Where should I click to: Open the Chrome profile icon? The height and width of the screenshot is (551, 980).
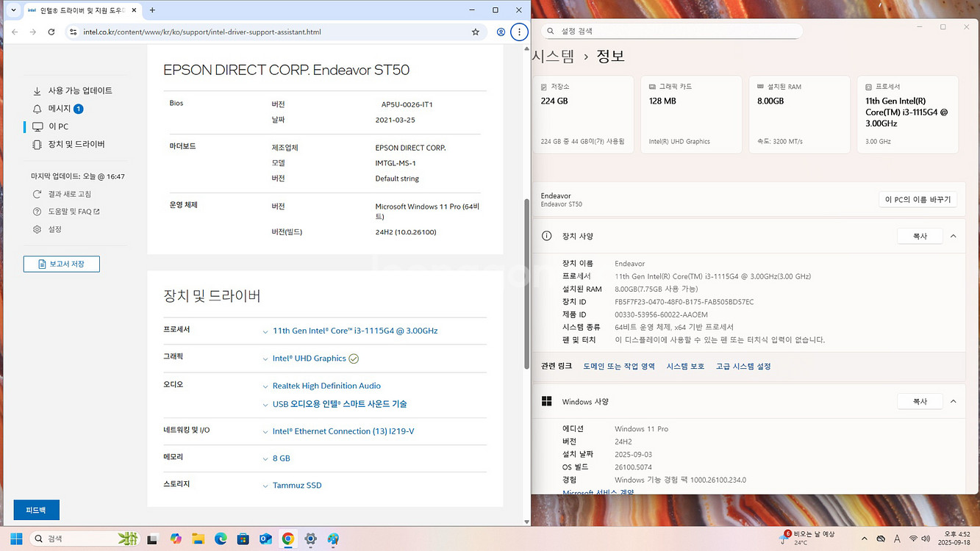point(501,32)
